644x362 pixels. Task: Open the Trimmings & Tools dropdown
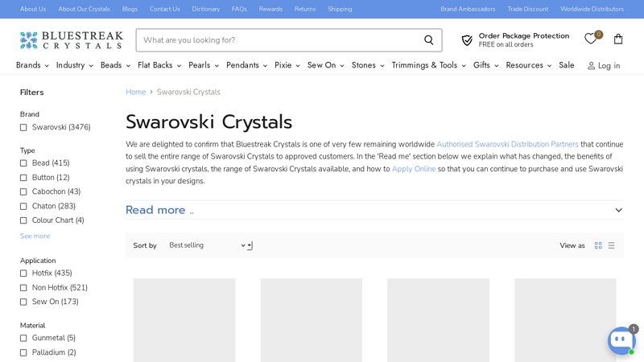pos(428,65)
